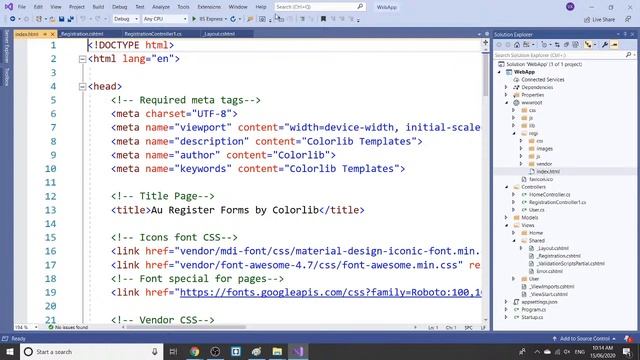Screen dimensions: 640x360
Task: Toggle Preview Selected Items in Solution Explorer
Action: pyautogui.click(x=614, y=44)
